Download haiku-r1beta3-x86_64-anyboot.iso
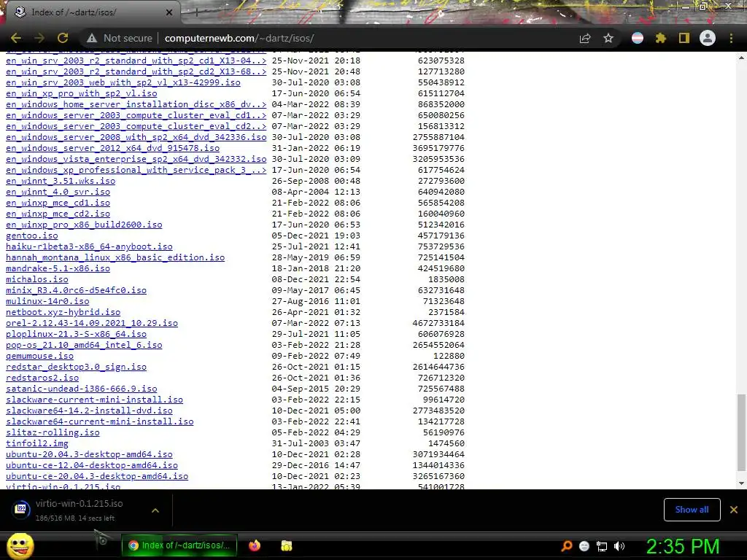The image size is (747, 560). [89, 246]
